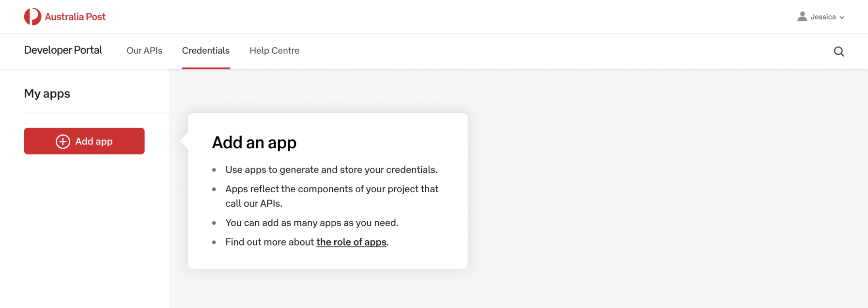Viewport: 868px width, 308px height.
Task: Click the "Find out more about" text
Action: click(270, 242)
